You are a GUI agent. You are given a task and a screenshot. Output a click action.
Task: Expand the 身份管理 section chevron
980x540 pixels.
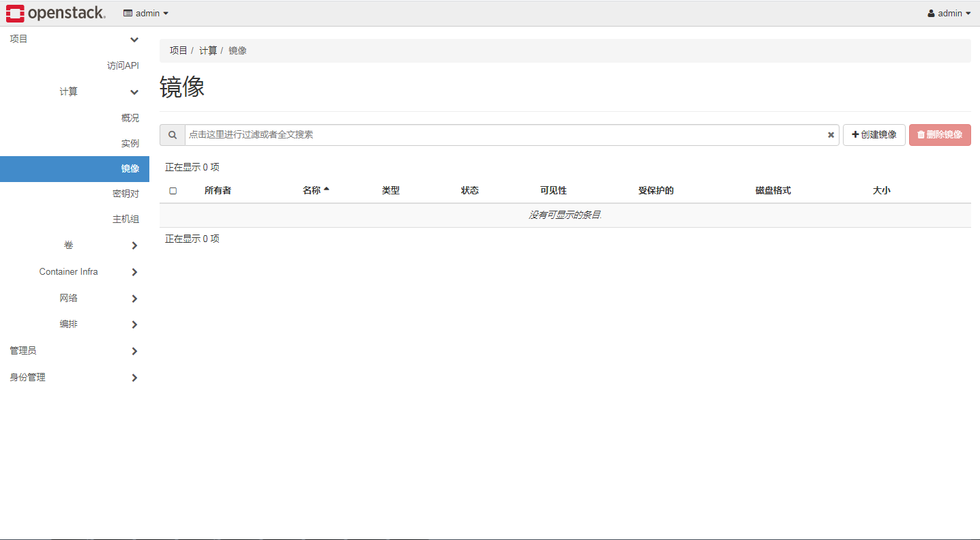tap(134, 378)
